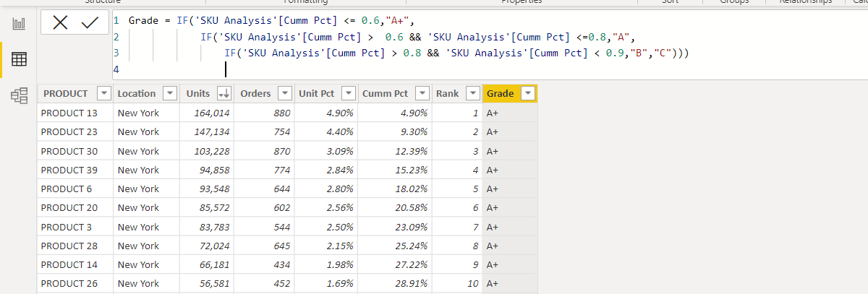Place cursor in formula line 2
This screenshot has width=868, height=294.
coord(418,37)
